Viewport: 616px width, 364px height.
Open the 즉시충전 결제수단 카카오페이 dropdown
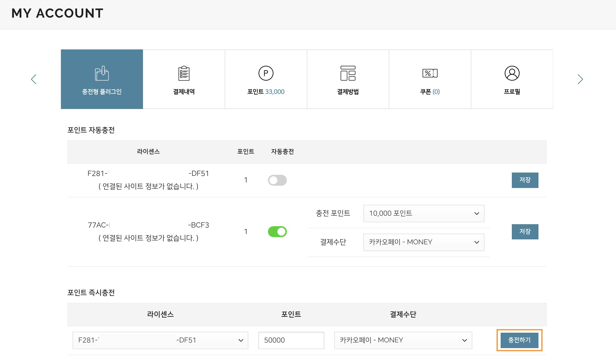[x=403, y=340]
